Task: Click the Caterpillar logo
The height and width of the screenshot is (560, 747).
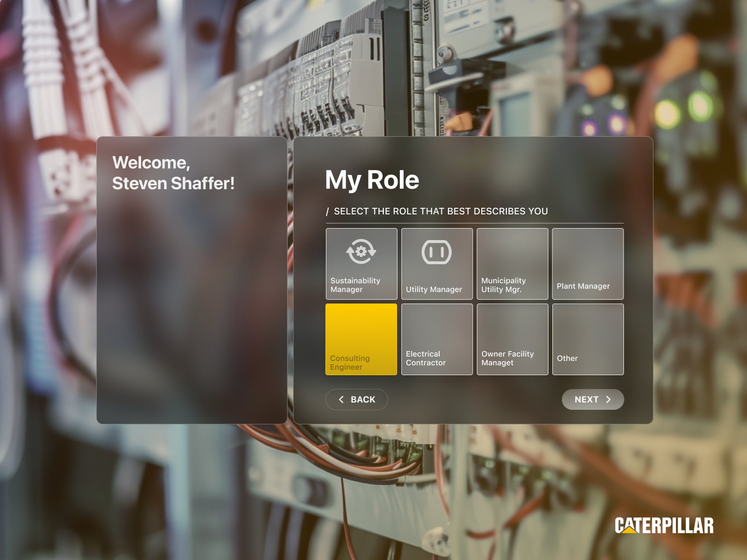Action: click(x=664, y=525)
